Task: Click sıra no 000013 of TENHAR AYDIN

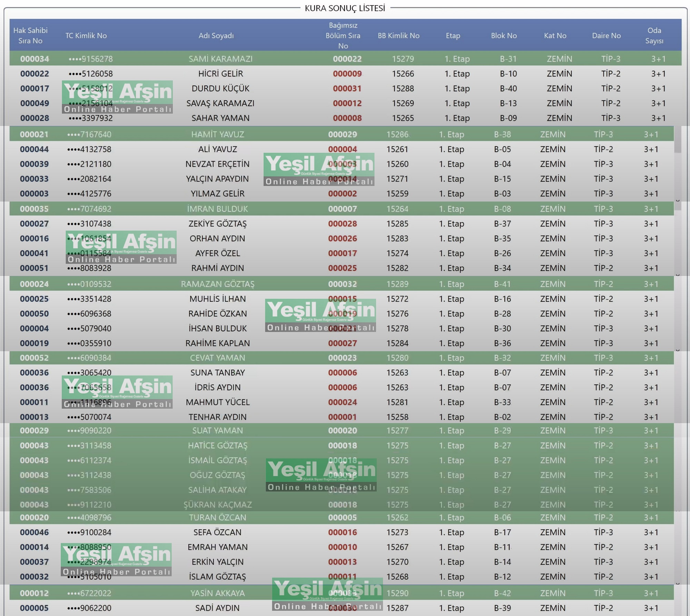Action: [34, 417]
